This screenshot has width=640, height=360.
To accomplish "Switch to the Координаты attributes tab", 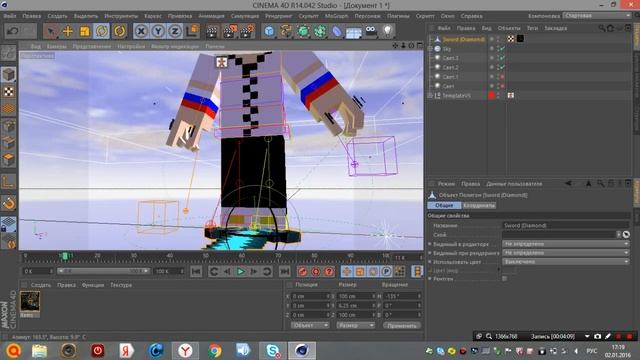I will (479, 205).
